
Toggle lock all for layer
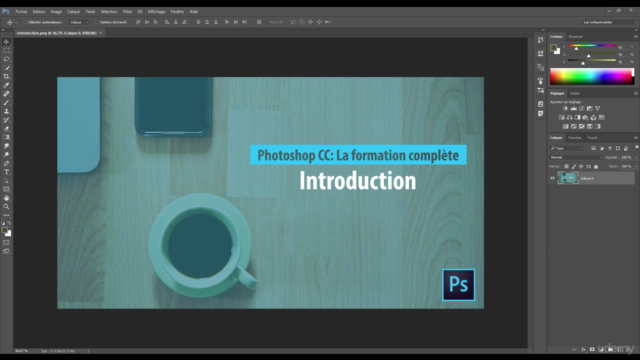[x=596, y=167]
